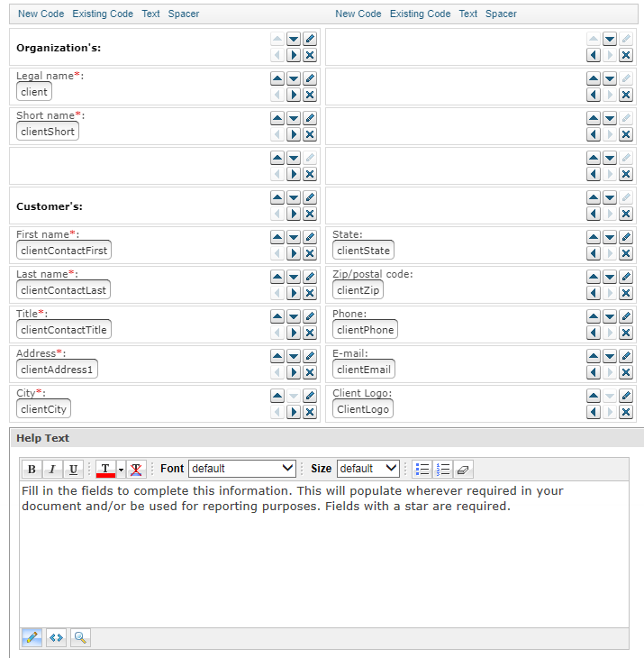Move the Phone row down
Viewport: 644px width, 658px height.
[x=610, y=316]
